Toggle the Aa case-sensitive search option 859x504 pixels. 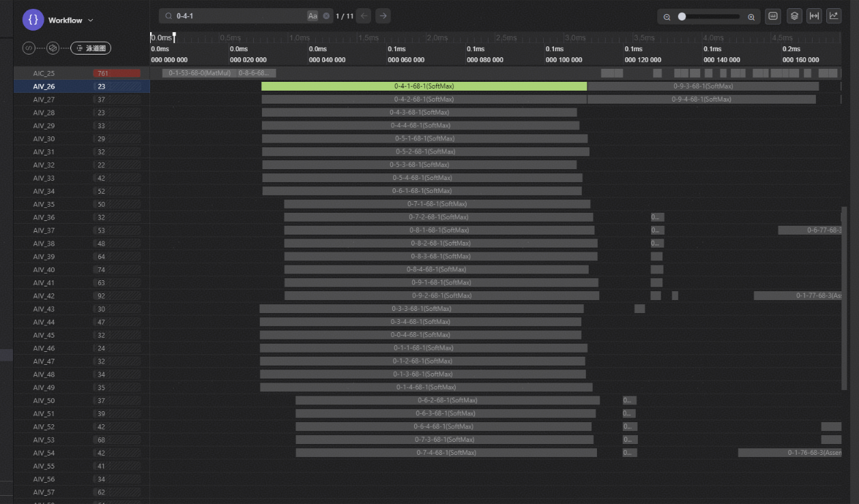pos(312,16)
